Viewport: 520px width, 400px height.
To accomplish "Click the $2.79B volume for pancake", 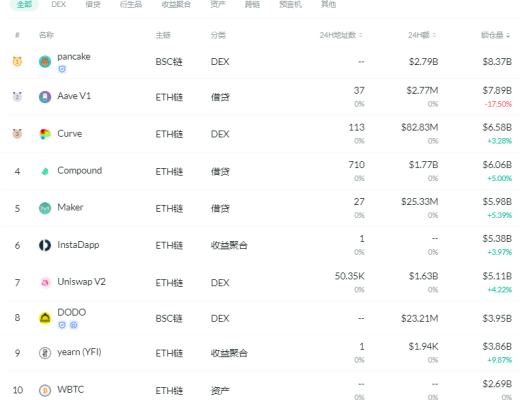I will coord(424,62).
